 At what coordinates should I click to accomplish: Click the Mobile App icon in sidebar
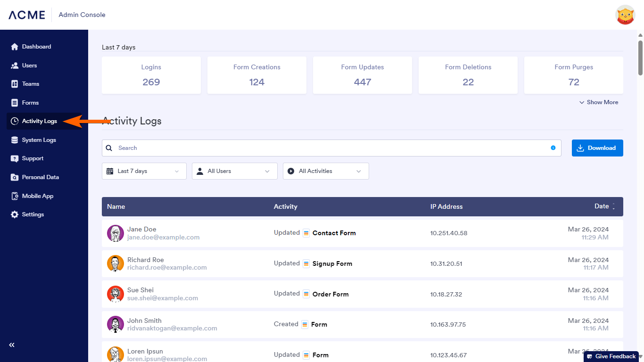(15, 196)
